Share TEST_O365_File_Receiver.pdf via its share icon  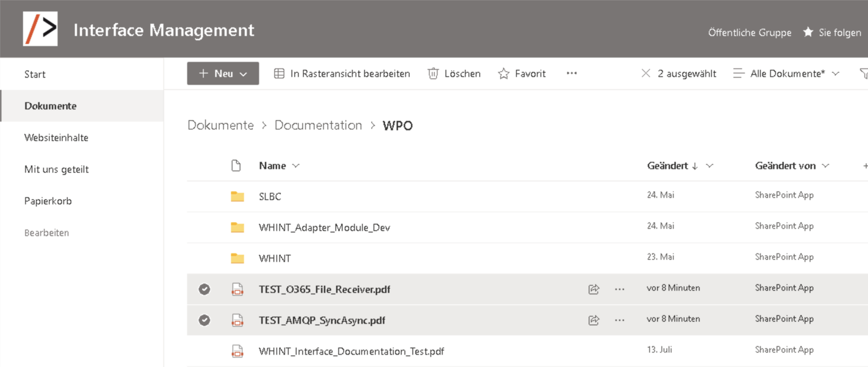tap(593, 289)
